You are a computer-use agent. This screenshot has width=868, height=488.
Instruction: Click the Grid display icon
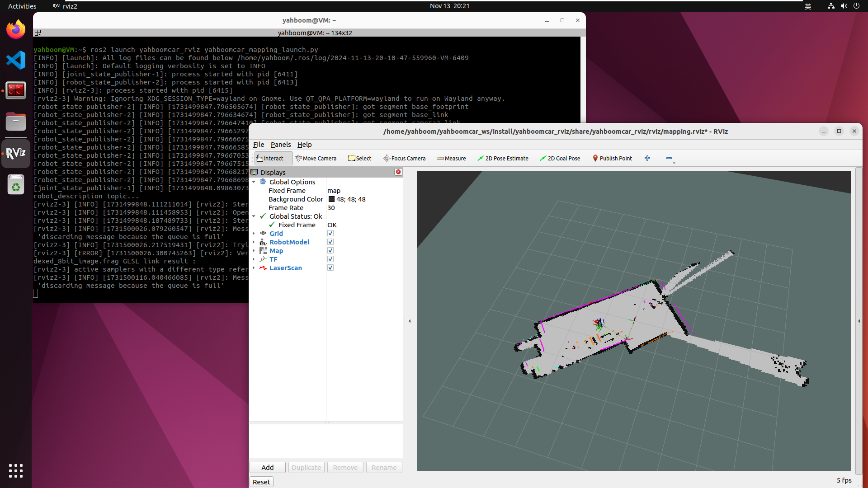coord(263,233)
